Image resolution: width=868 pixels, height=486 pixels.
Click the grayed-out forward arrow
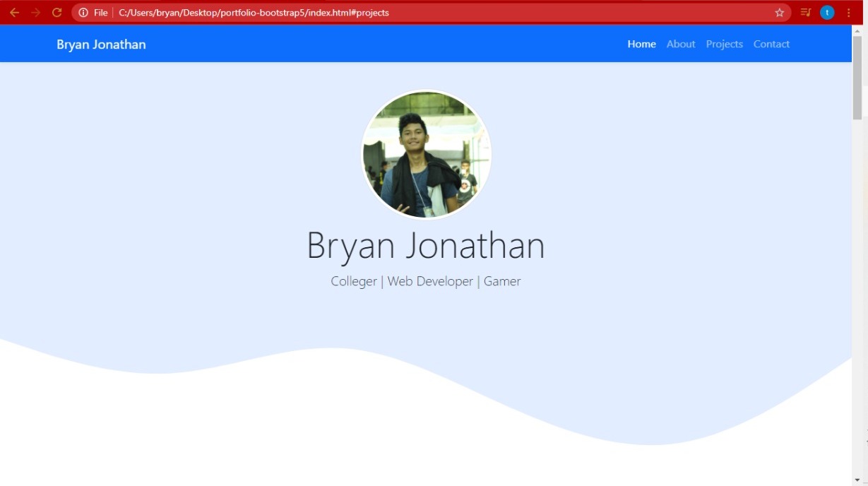pos(35,12)
